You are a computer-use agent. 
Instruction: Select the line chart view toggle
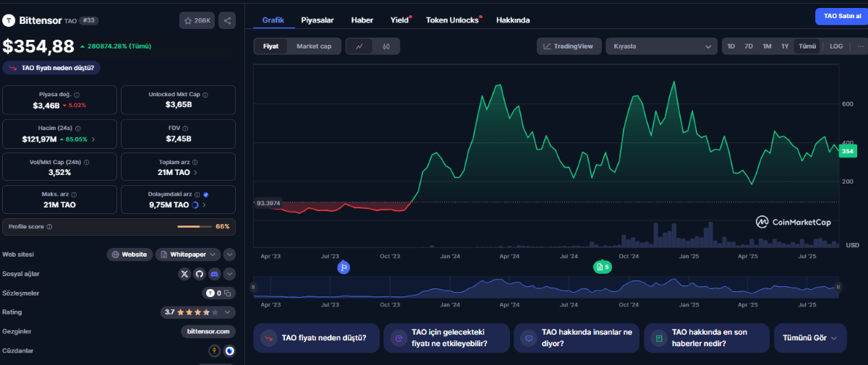click(x=359, y=46)
